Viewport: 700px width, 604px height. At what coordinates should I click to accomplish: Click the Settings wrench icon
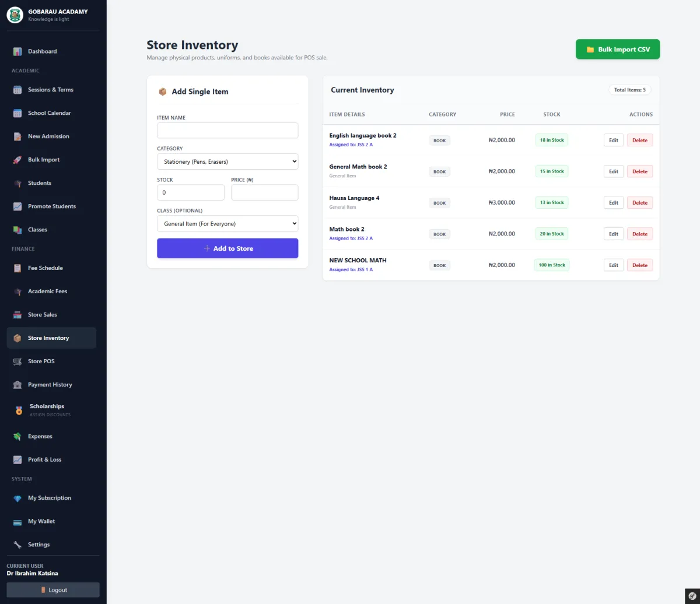click(x=17, y=545)
